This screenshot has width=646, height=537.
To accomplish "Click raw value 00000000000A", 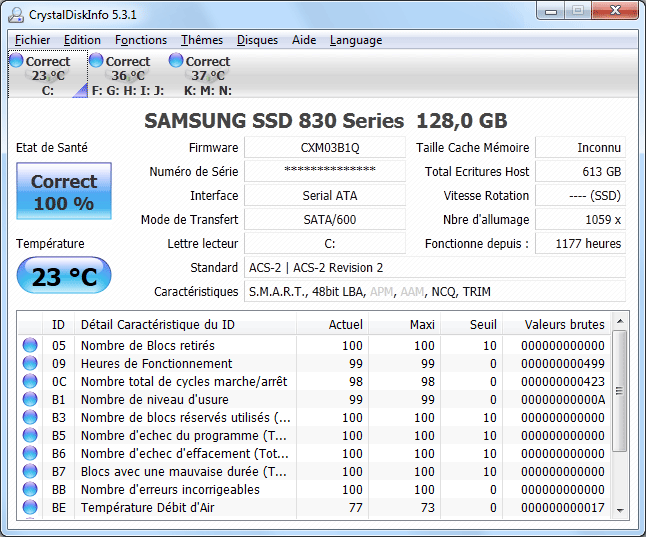I will (x=563, y=399).
